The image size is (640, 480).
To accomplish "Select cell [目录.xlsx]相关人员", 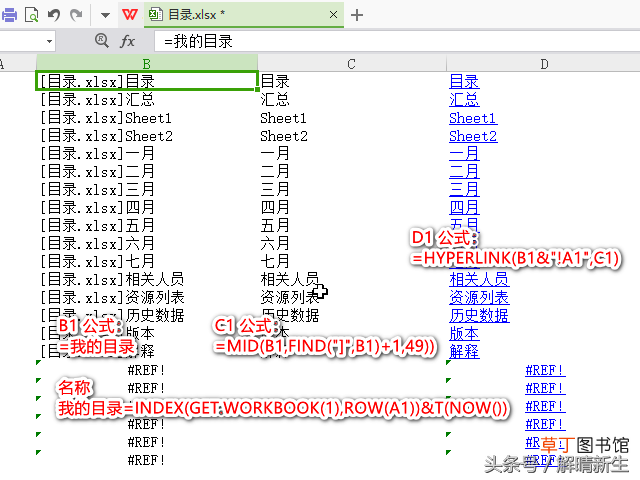I will coord(147,279).
